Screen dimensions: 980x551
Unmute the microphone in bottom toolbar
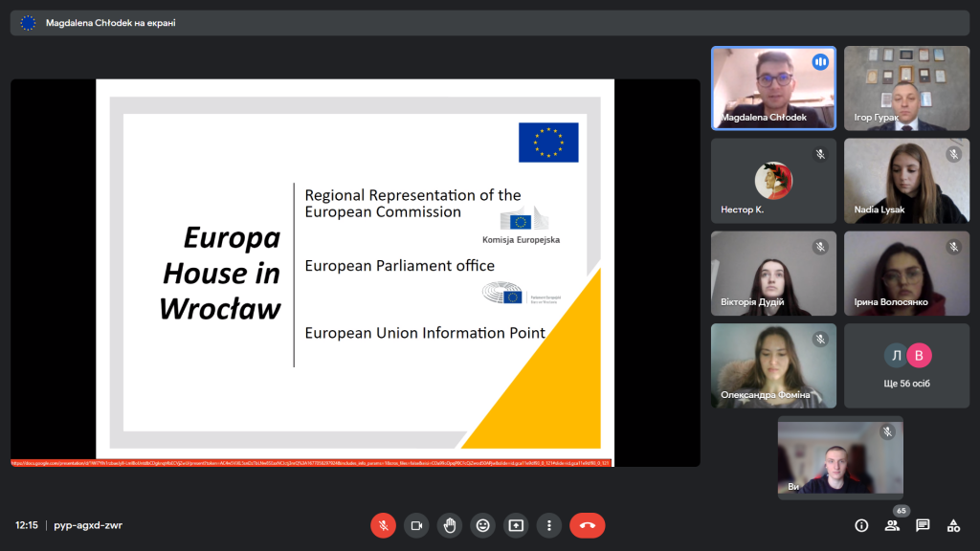[x=383, y=525]
